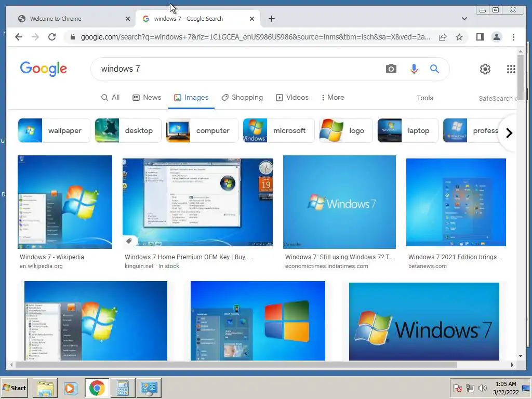Show more filter chips arrow

(509, 133)
